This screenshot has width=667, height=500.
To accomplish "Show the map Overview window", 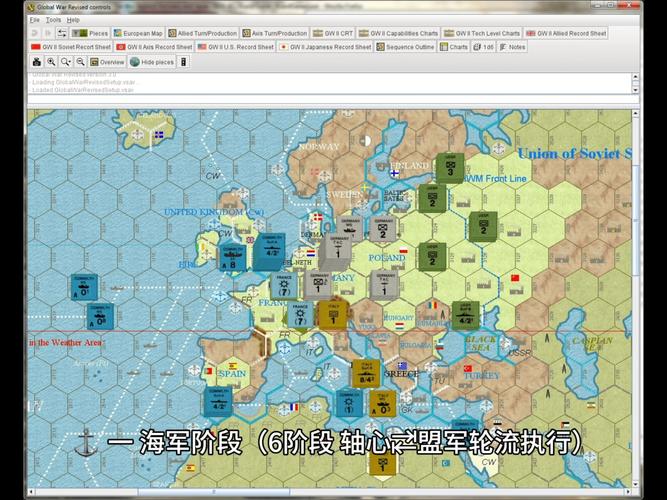I will coord(107,62).
